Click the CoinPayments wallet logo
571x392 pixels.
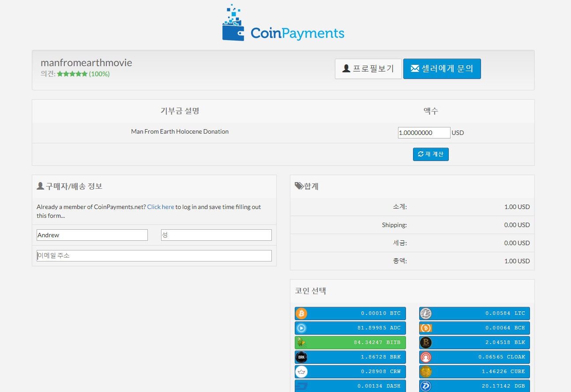coord(283,23)
